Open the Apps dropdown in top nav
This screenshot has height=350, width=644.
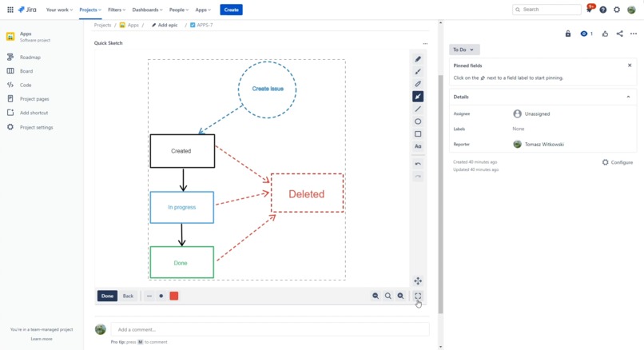point(203,10)
